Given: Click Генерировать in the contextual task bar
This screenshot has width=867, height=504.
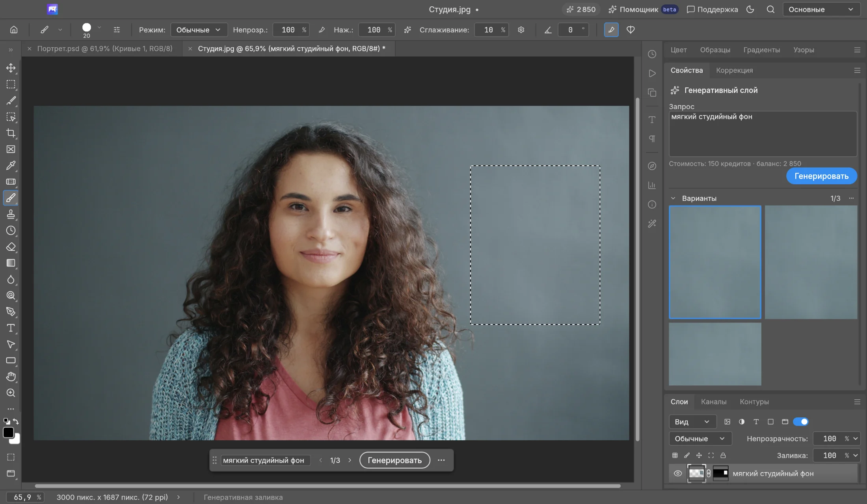Looking at the screenshot, I should (x=394, y=460).
